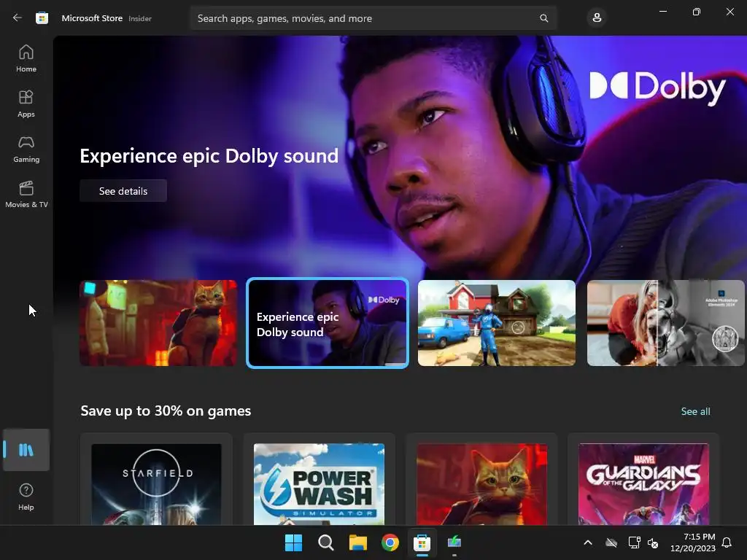
Task: Click the Experience epic Dolby sound headline
Action: pos(209,156)
